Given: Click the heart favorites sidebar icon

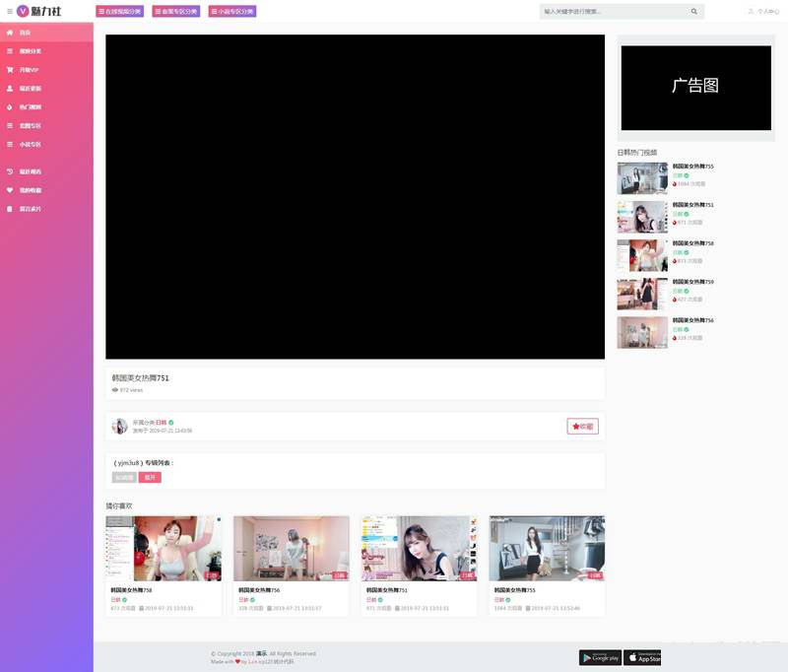Looking at the screenshot, I should [x=10, y=190].
